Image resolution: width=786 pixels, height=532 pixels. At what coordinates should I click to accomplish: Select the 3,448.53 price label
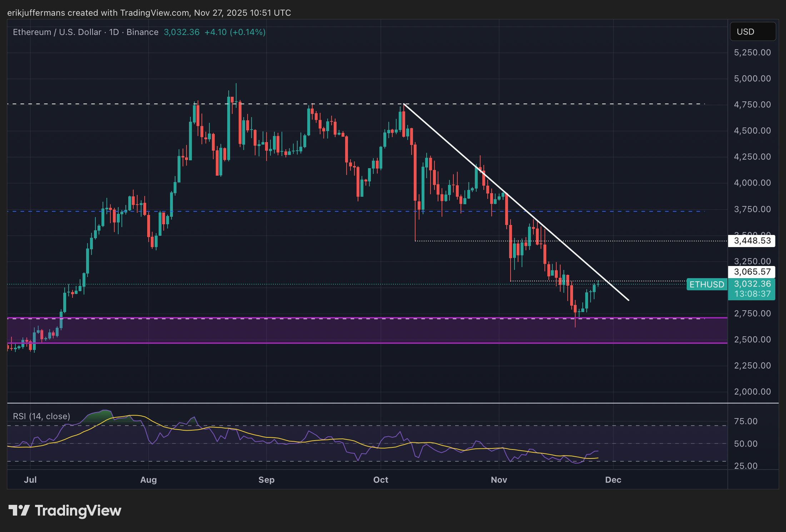click(752, 241)
